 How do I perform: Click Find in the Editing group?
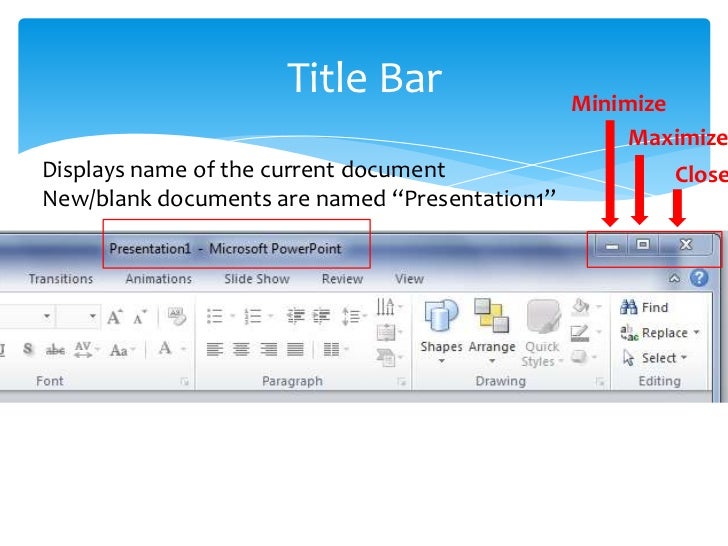pyautogui.click(x=644, y=307)
